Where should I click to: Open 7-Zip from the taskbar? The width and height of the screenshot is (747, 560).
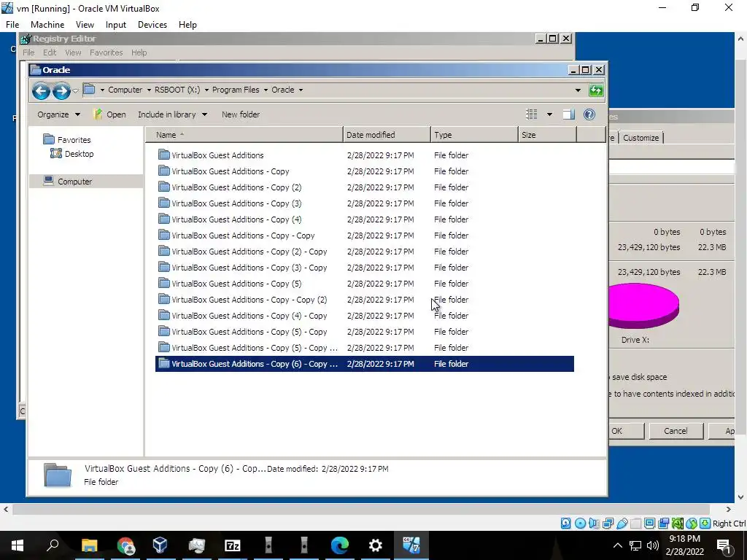point(233,545)
